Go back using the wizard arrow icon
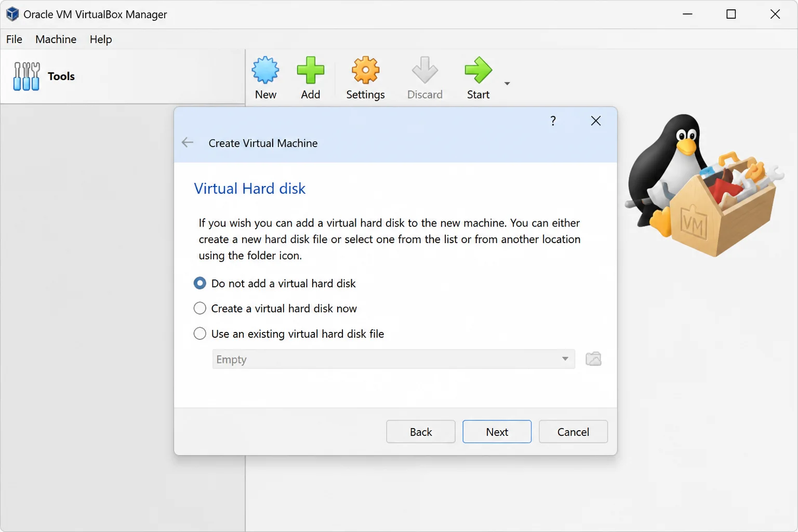Image resolution: width=798 pixels, height=532 pixels. pyautogui.click(x=188, y=143)
